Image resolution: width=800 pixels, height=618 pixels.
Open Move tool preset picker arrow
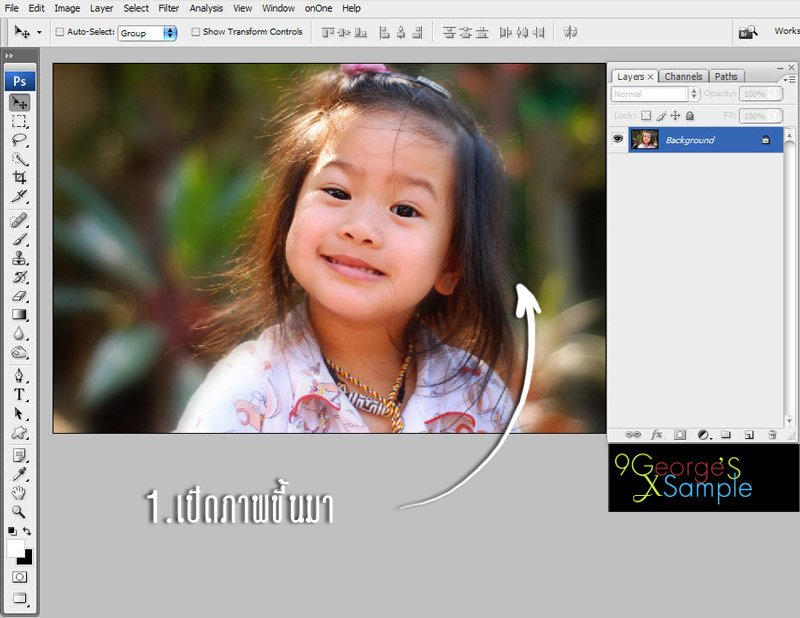(x=39, y=32)
